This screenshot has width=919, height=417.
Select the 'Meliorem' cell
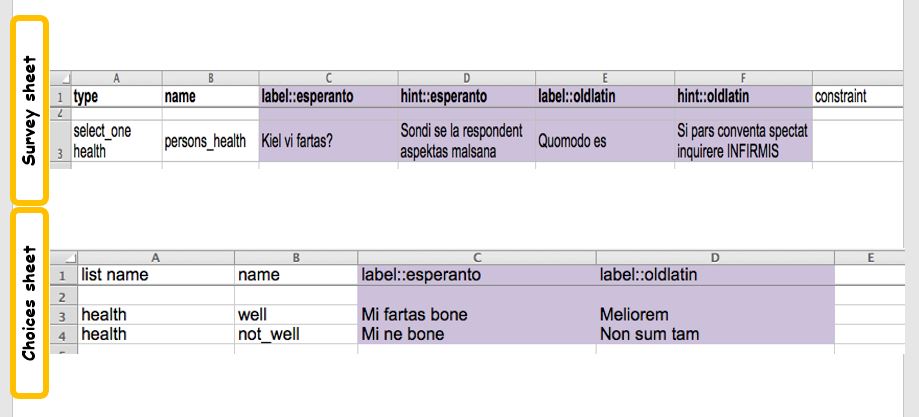click(714, 314)
